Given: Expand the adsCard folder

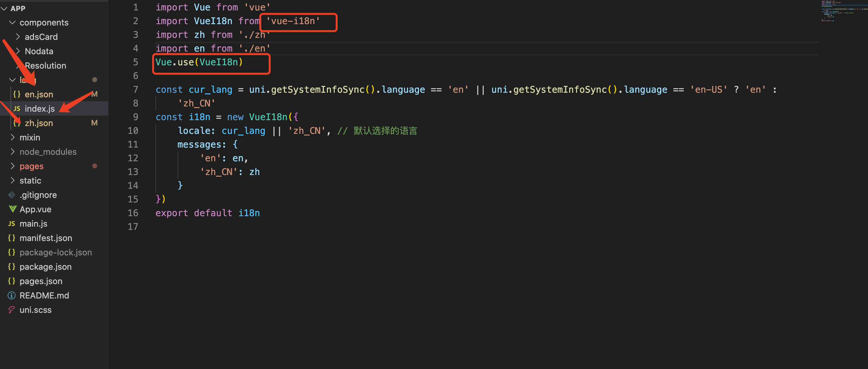Looking at the screenshot, I should pos(18,37).
